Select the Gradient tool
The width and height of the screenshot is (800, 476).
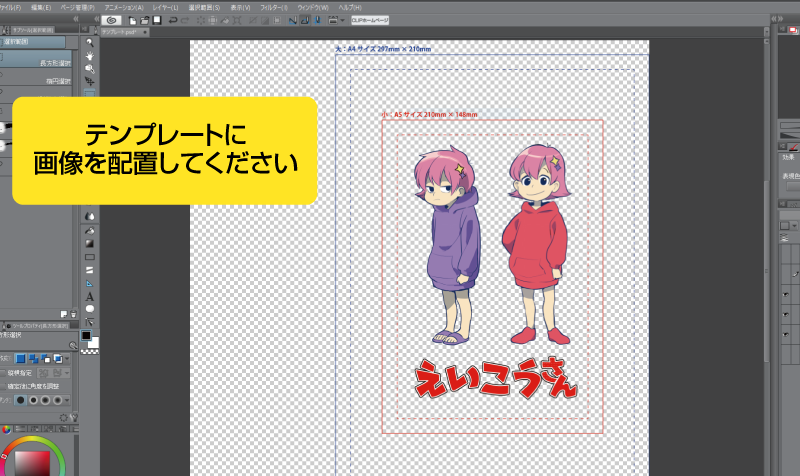[90, 244]
